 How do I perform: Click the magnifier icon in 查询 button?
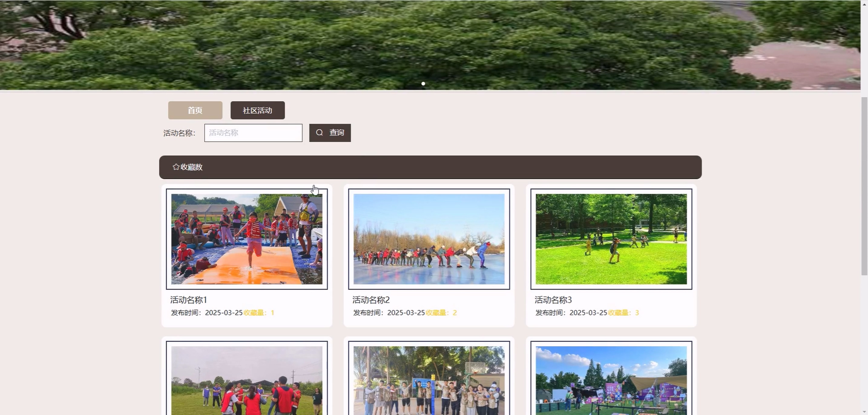pyautogui.click(x=319, y=132)
